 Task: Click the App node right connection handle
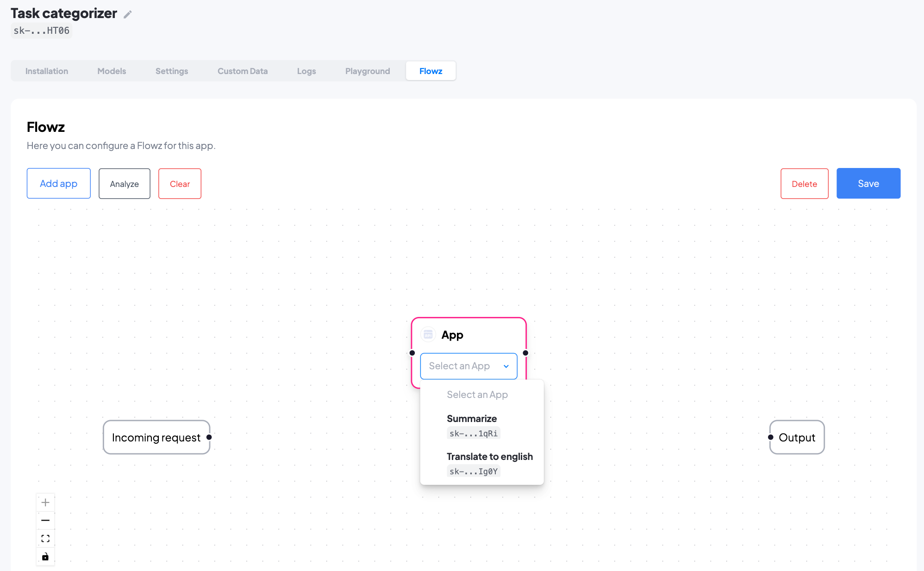click(x=525, y=353)
